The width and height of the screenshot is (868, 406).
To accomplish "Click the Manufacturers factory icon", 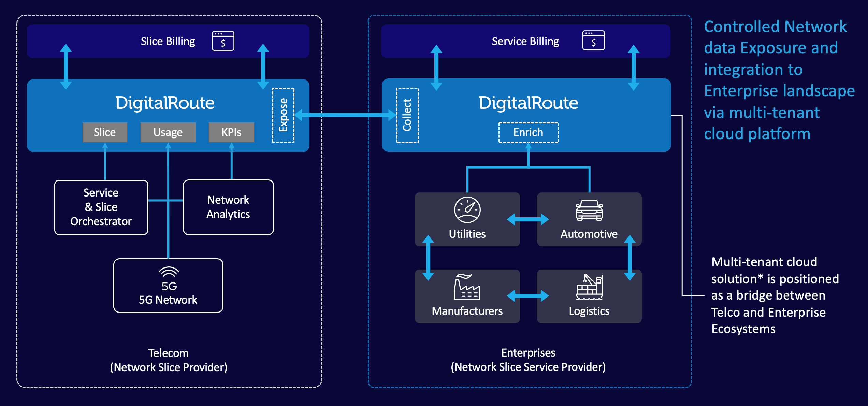I will (x=467, y=287).
